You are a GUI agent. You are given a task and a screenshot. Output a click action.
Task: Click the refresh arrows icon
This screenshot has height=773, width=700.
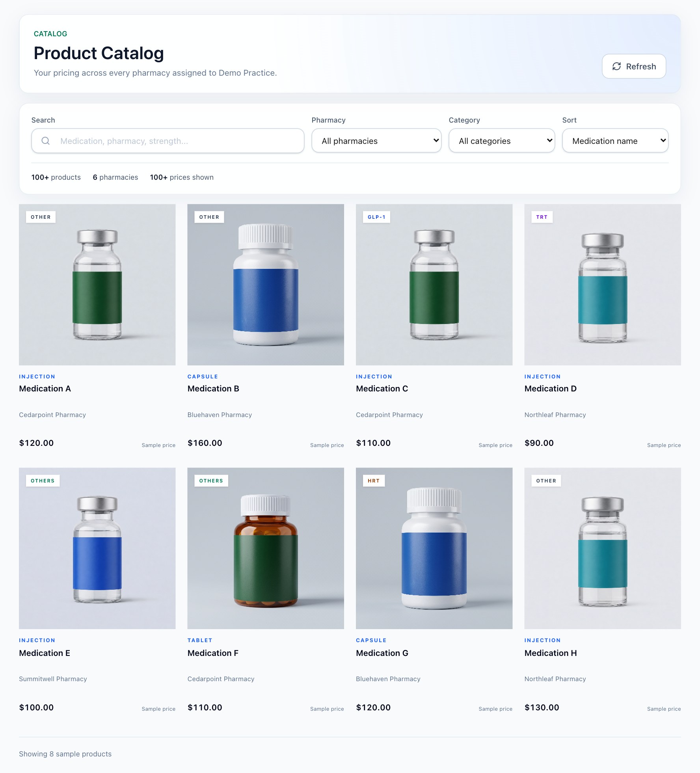click(616, 66)
